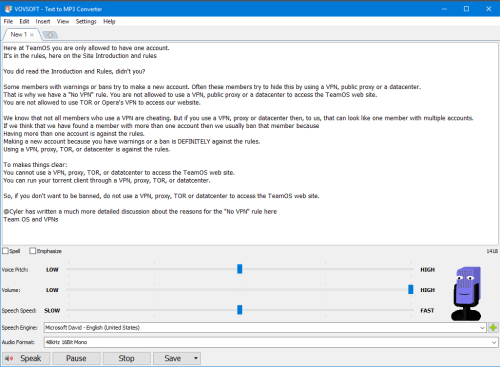Enable the Spell checkbox
The image size is (500, 367).
5,251
